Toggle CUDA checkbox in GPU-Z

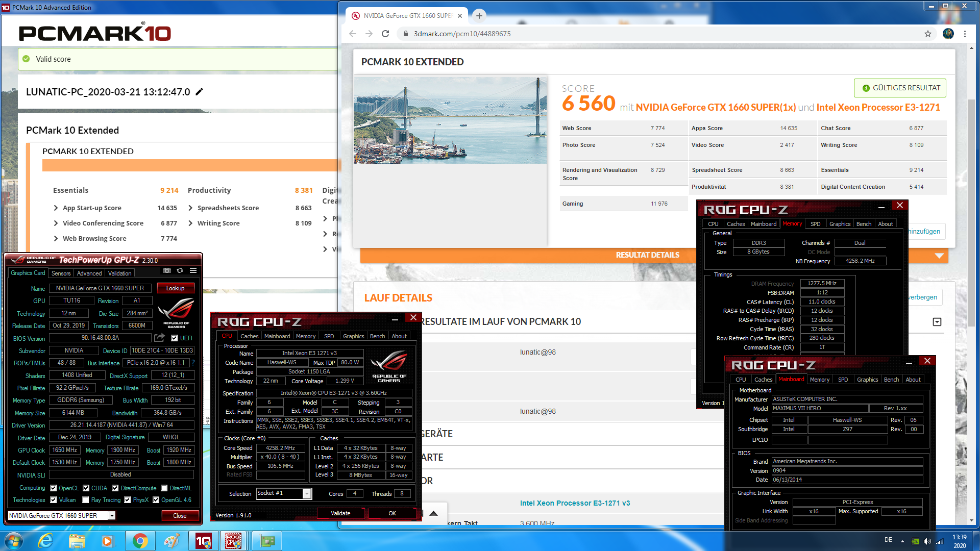click(x=86, y=488)
